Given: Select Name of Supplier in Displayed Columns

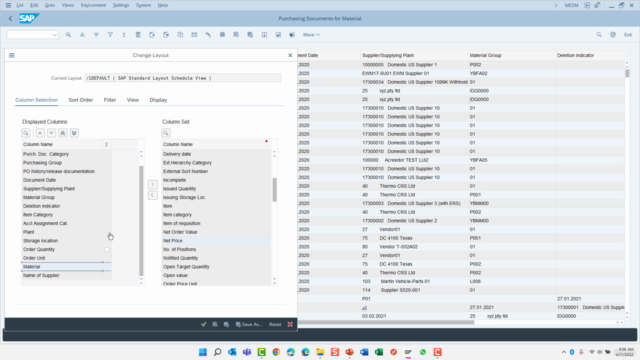Looking at the screenshot, I should coord(62,276).
